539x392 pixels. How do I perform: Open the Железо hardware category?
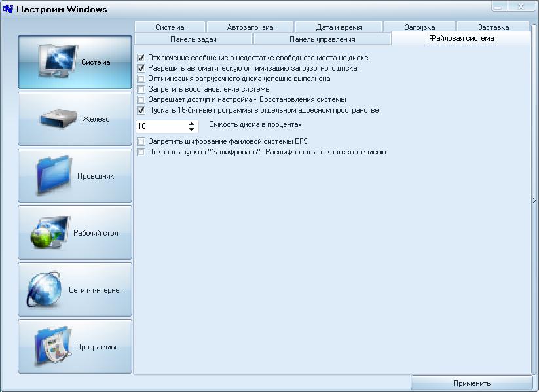pyautogui.click(x=75, y=119)
